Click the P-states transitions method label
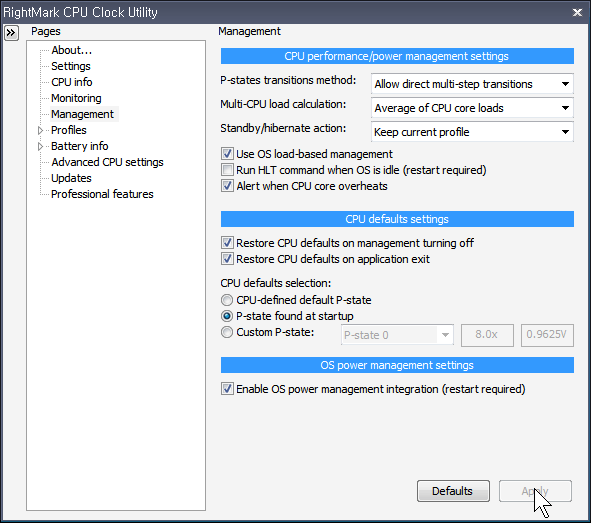 (x=288, y=80)
